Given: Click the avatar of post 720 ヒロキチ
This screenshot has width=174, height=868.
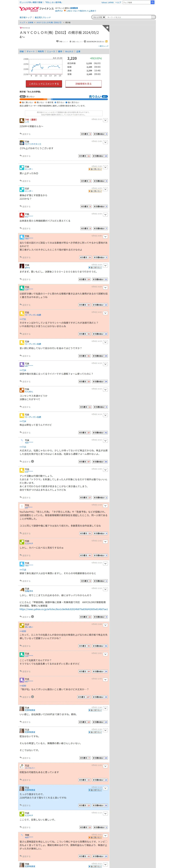Looking at the screenshot, I should coord(22,542).
